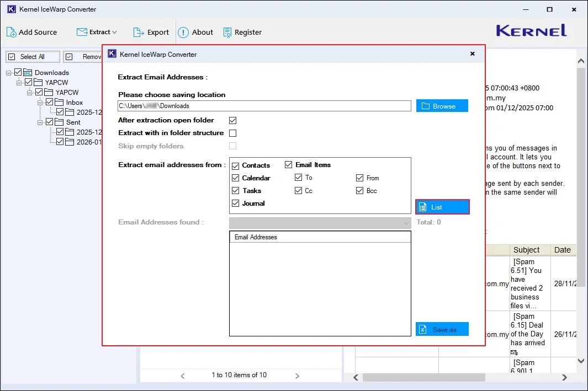Click the Inbox folder icon in tree

coord(60,102)
